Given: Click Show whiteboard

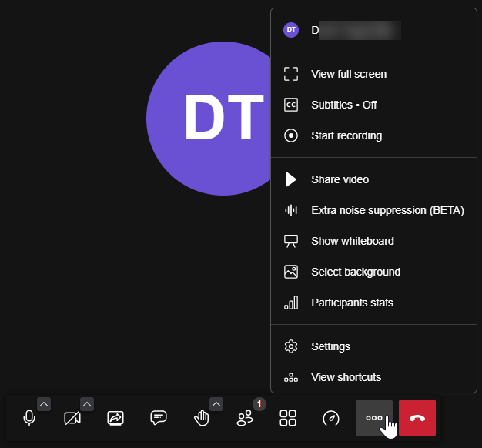Looking at the screenshot, I should [352, 241].
